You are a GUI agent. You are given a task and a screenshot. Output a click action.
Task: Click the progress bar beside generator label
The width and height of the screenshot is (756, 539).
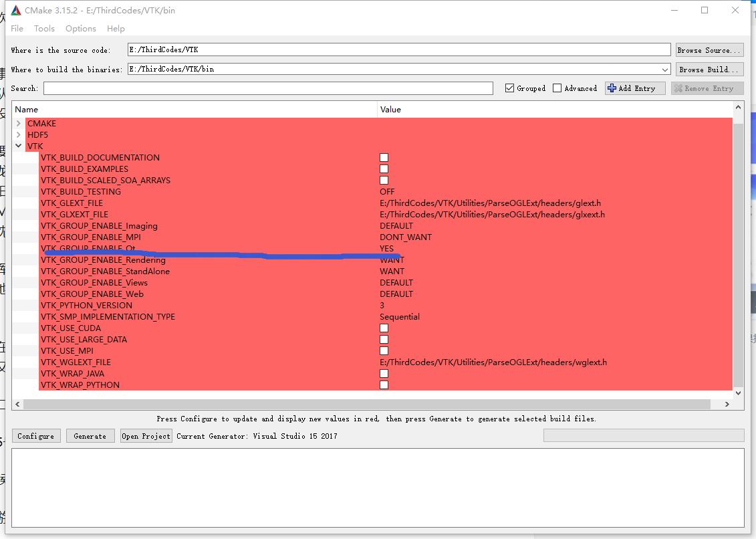pyautogui.click(x=643, y=436)
